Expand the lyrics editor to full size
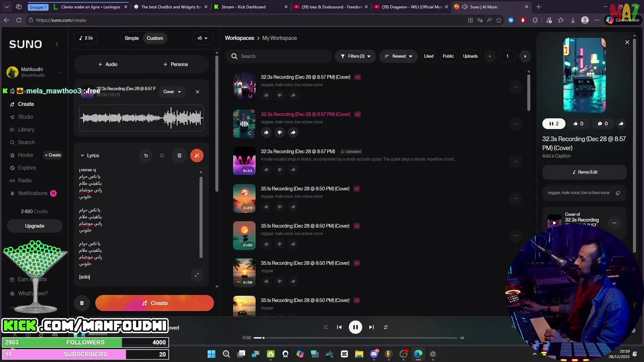This screenshot has width=644, height=362. (x=197, y=275)
